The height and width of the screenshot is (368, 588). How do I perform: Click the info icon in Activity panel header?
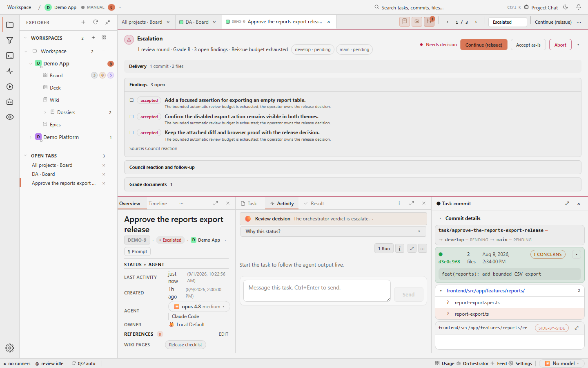click(399, 203)
